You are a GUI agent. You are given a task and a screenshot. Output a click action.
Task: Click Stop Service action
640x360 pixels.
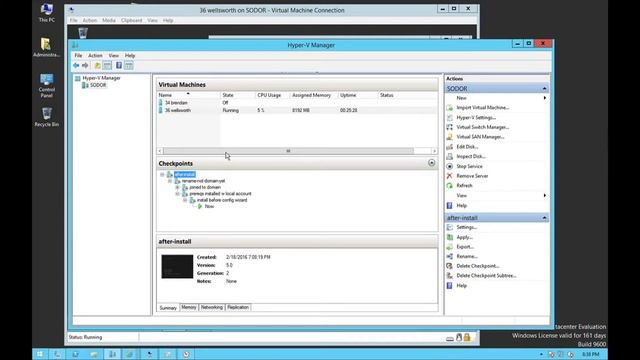[469, 167]
